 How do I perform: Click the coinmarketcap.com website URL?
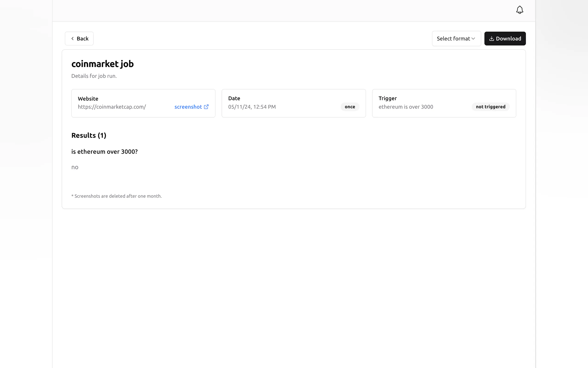112,107
